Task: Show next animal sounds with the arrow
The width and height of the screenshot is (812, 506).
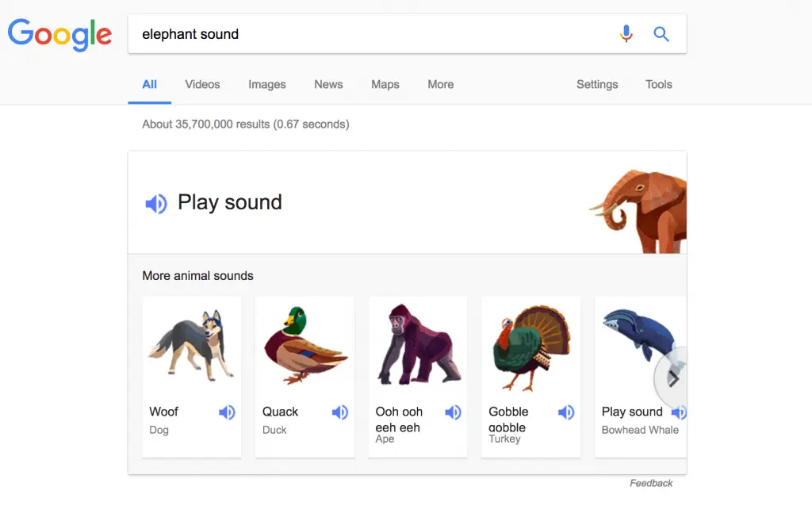Action: [672, 378]
